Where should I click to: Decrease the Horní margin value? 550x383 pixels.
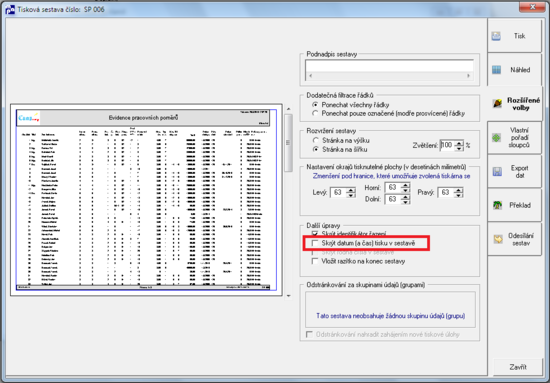405,190
